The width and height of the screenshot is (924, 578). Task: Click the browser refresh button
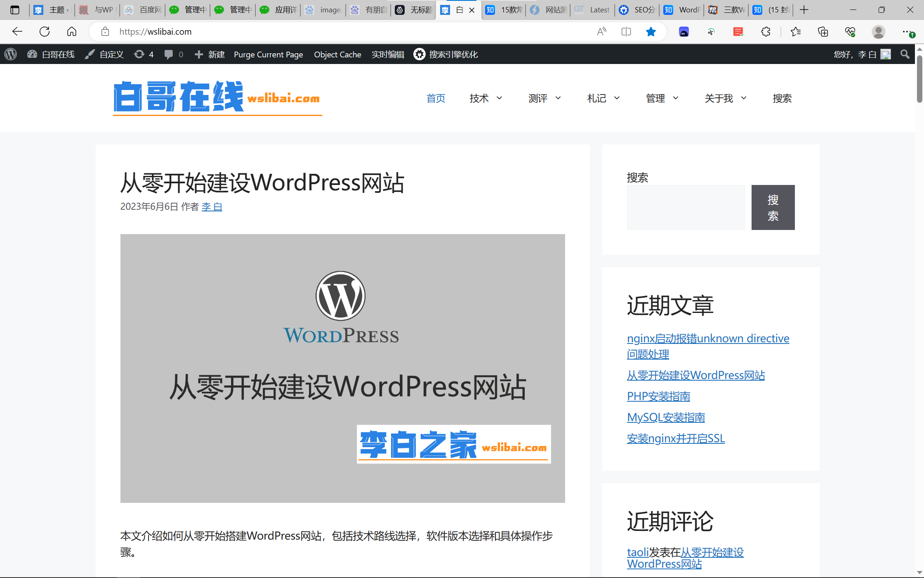45,32
